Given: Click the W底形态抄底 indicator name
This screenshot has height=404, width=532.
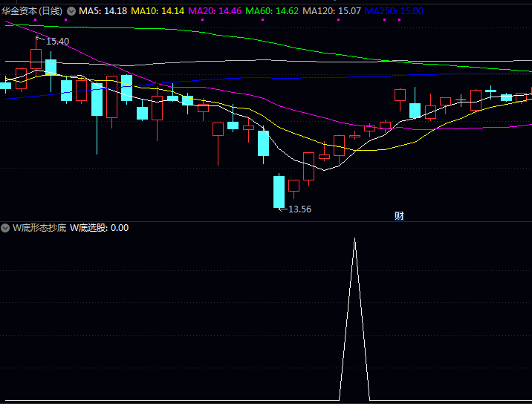Looking at the screenshot, I should [39, 228].
